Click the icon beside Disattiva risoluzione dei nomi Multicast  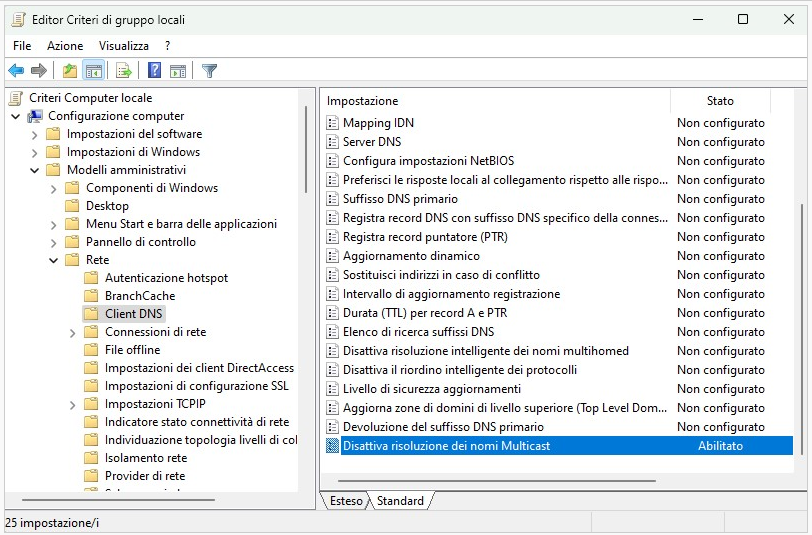332,446
